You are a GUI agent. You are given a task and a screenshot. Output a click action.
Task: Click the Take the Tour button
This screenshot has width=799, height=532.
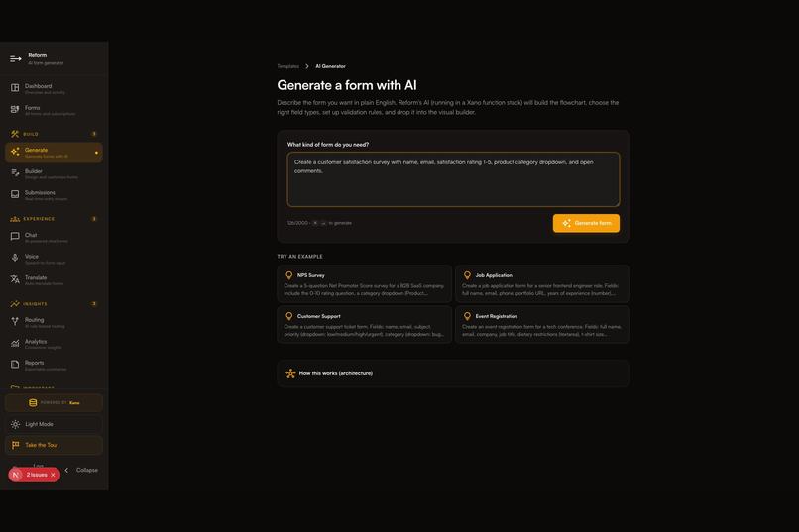coord(54,445)
